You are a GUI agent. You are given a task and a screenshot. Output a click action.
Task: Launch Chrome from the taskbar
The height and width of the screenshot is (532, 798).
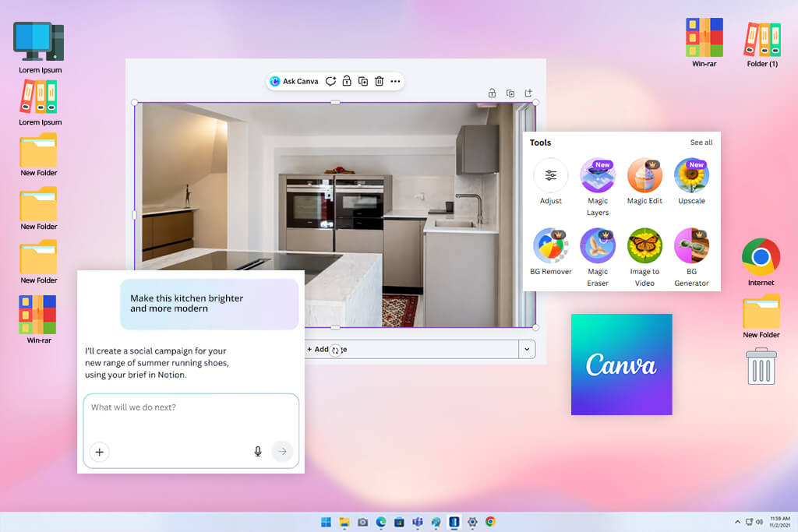pyautogui.click(x=491, y=522)
